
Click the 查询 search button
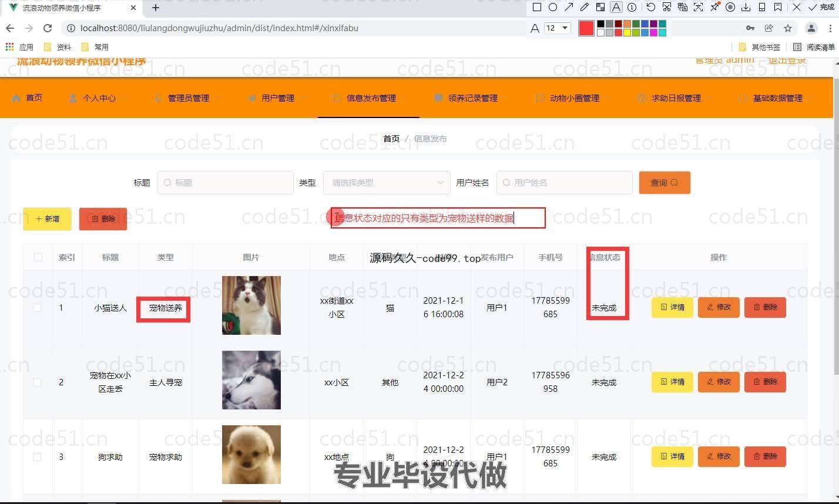click(665, 183)
